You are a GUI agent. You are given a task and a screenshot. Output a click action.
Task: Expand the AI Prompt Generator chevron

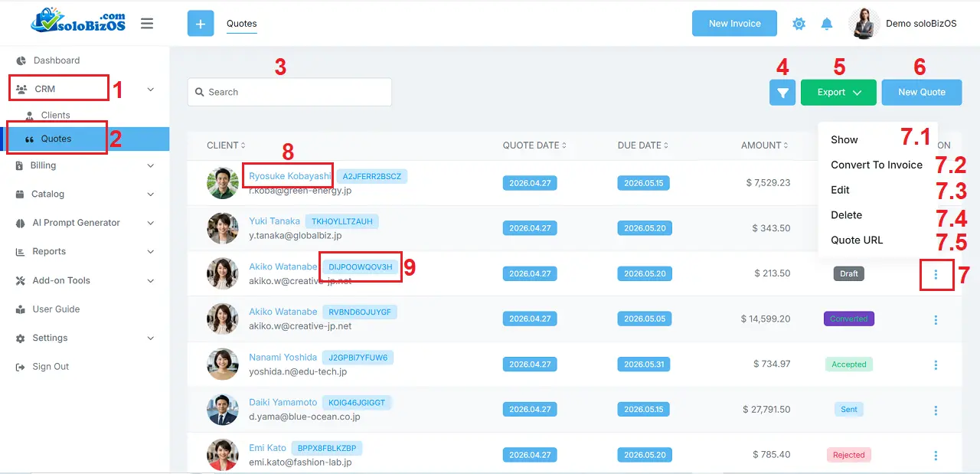click(151, 223)
